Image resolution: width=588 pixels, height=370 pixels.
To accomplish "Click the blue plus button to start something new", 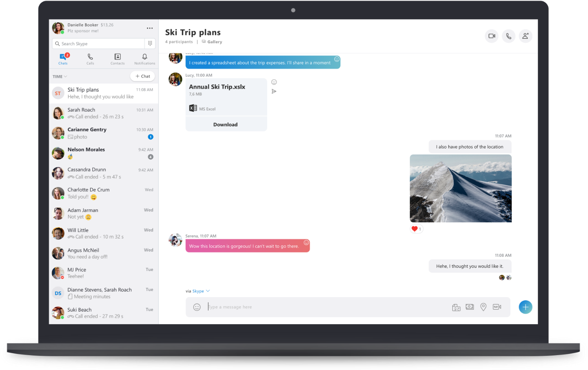I will (x=525, y=307).
